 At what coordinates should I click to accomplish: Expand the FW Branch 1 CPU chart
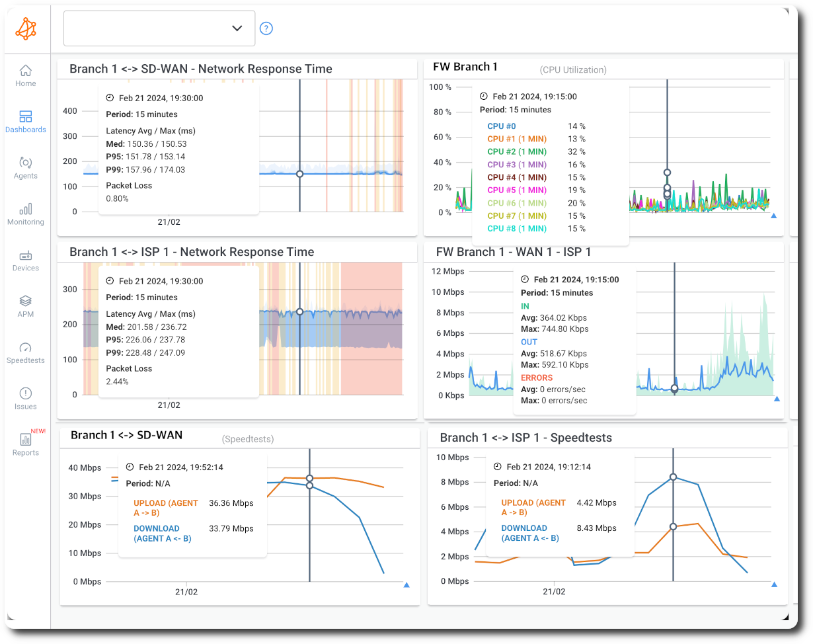pos(773,215)
